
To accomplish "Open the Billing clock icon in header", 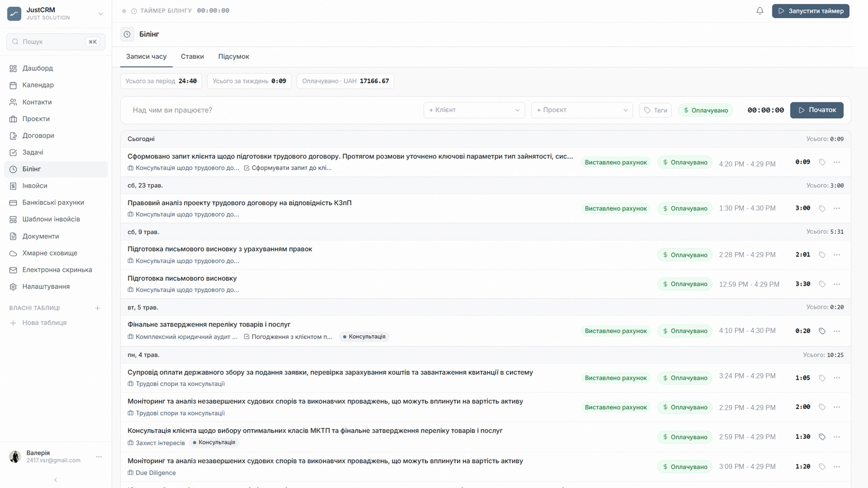I will click(127, 34).
